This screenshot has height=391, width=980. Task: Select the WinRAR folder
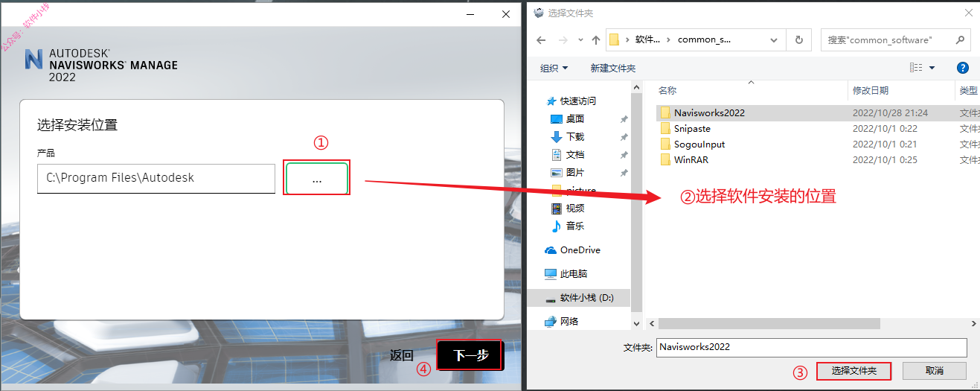click(691, 160)
